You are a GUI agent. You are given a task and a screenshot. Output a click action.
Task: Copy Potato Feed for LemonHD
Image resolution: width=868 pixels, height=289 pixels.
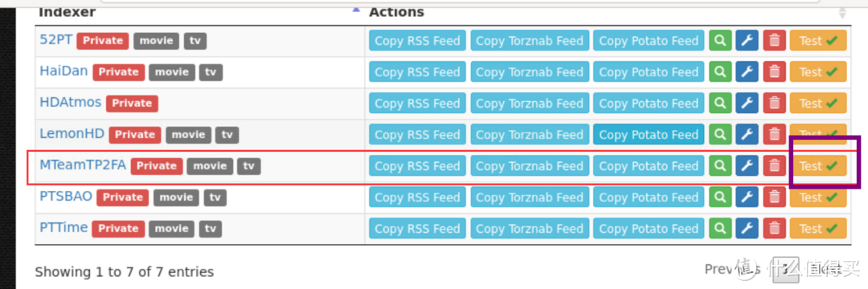click(649, 134)
